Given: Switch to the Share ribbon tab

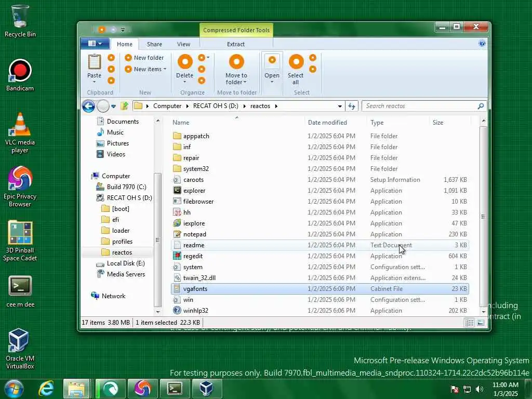Looking at the screenshot, I should (x=154, y=44).
